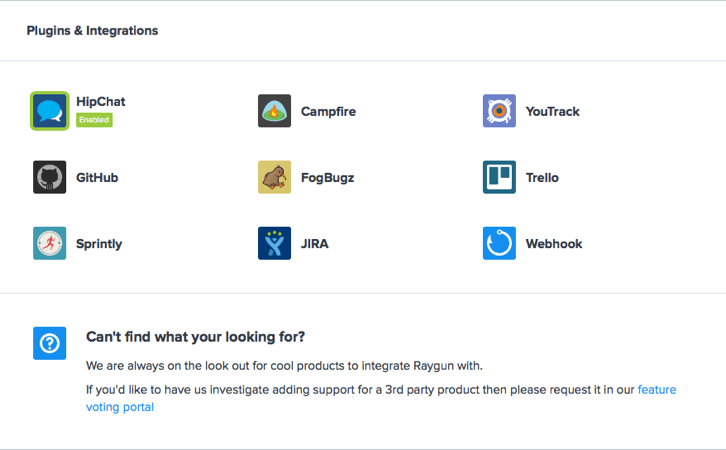This screenshot has height=450, width=726.
Task: Open the YouTrack label
Action: coord(552,112)
